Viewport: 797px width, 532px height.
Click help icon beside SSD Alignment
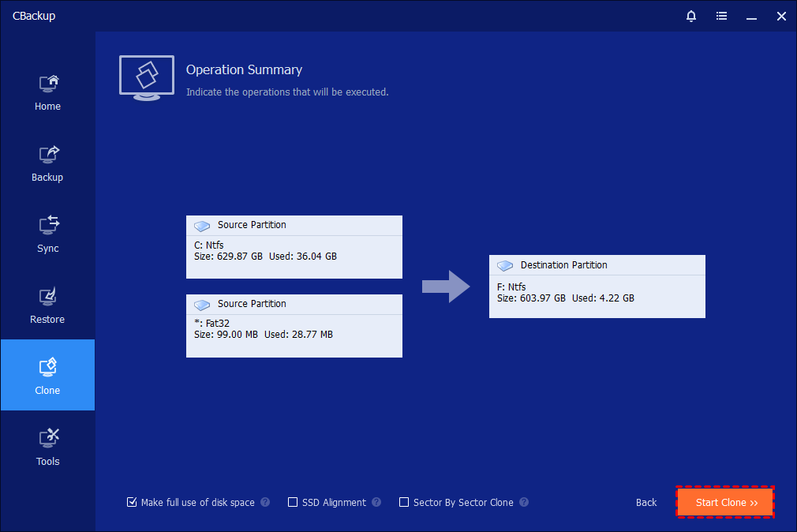click(376, 502)
